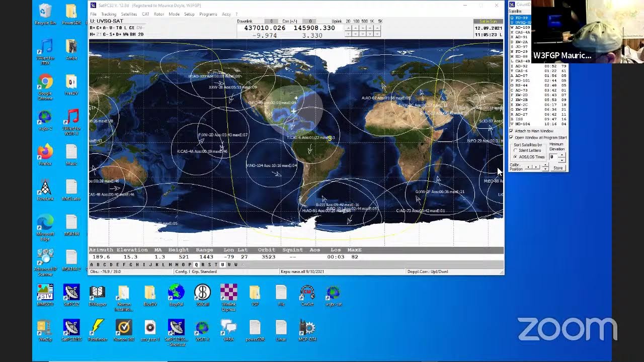The width and height of the screenshot is (644, 362).
Task: Open the Programs menu
Action: point(208,14)
